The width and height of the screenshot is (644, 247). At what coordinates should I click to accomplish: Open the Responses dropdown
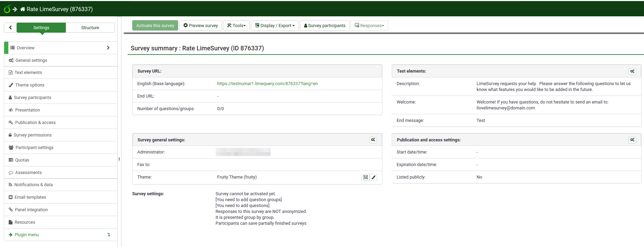369,25
